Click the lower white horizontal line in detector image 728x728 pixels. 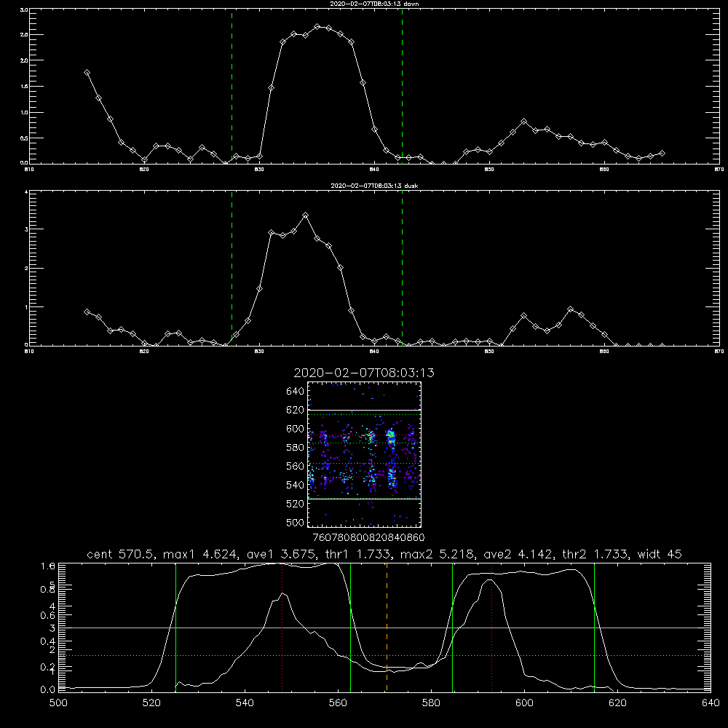(364, 499)
